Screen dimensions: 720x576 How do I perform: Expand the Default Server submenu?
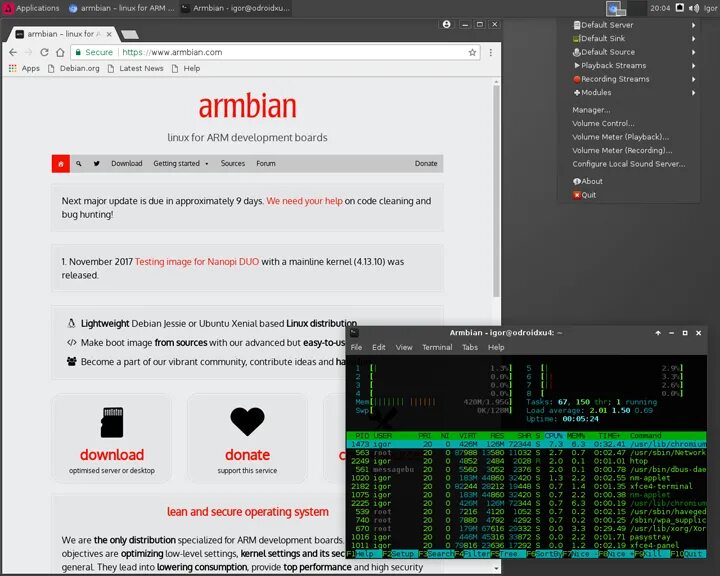point(629,25)
